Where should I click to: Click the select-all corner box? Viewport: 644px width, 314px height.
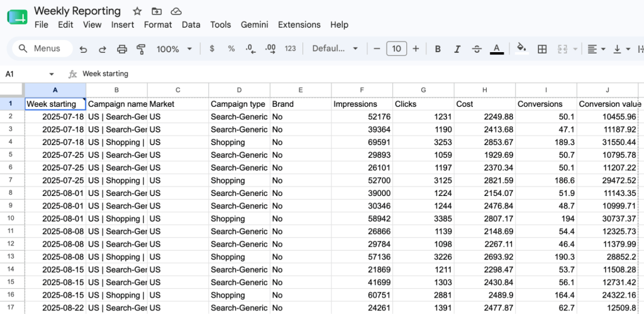pos(12,90)
